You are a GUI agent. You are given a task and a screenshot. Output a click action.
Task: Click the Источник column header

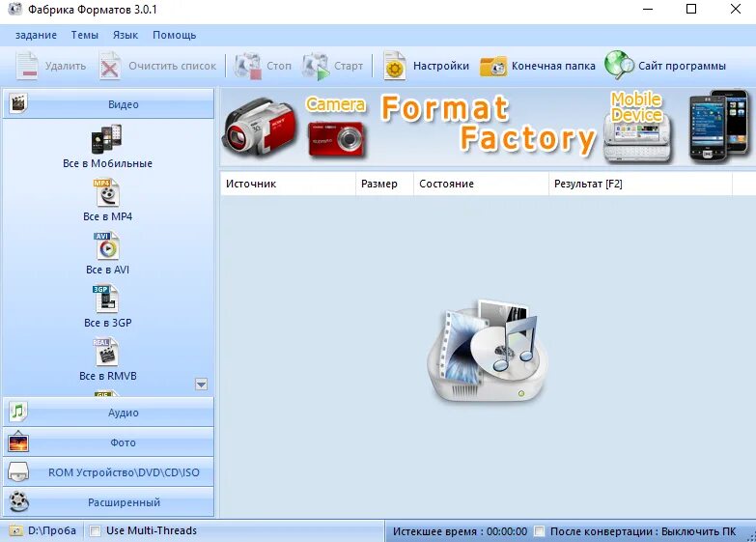pyautogui.click(x=288, y=184)
